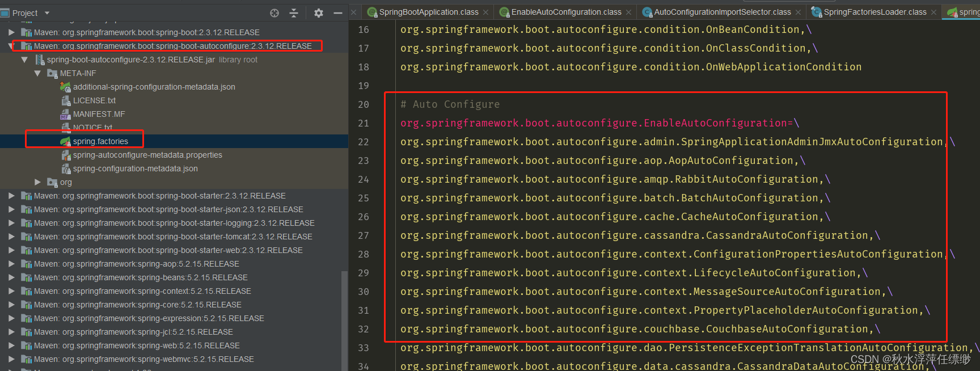
Task: Click the locate/select opened file crosshair icon
Action: pos(274,12)
